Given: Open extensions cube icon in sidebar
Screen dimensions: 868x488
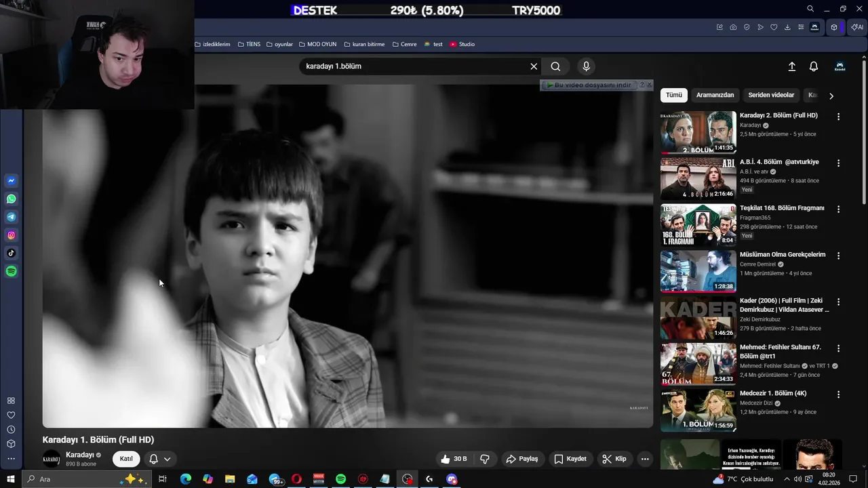Looking at the screenshot, I should point(11,444).
